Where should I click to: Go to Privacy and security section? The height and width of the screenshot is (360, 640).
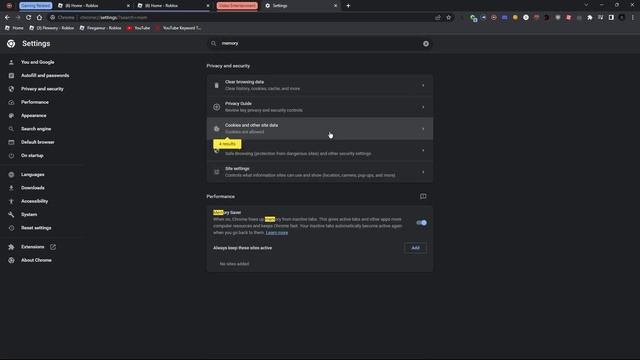point(42,89)
